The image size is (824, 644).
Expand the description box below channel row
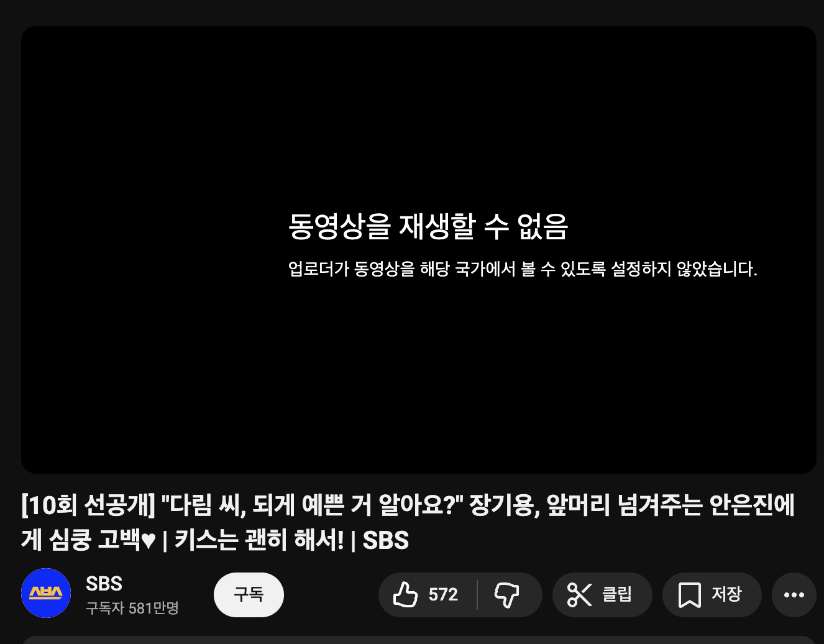[419, 640]
